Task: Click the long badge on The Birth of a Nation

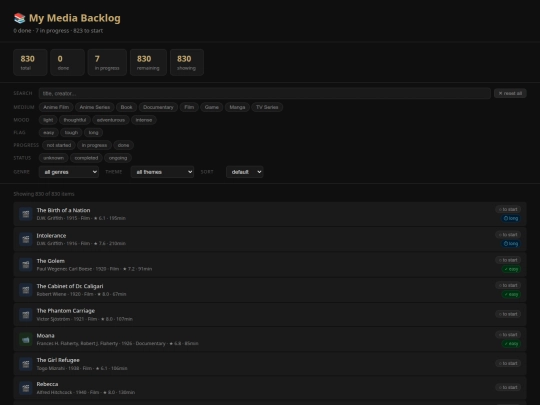Action: pos(511,218)
